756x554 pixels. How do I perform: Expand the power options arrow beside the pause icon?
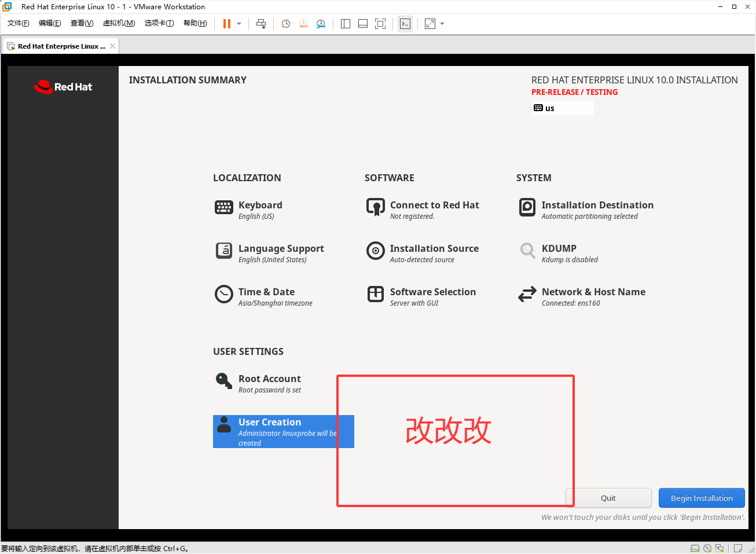(x=239, y=24)
